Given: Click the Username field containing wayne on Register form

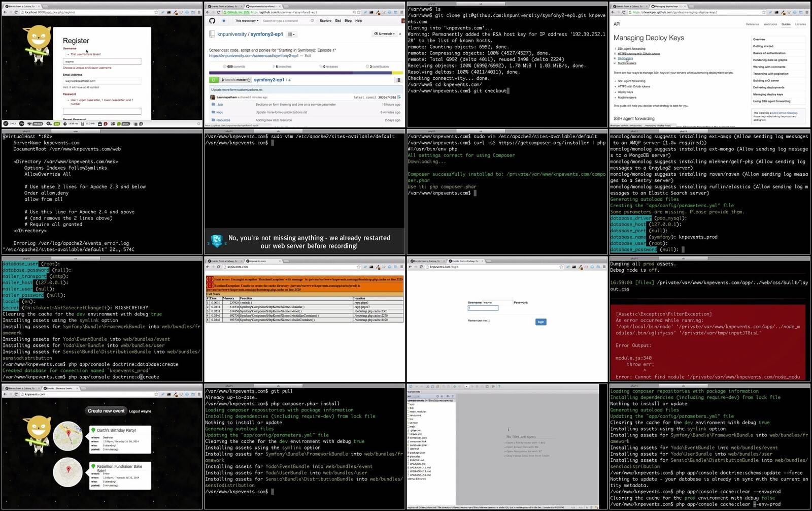Looking at the screenshot, I should coord(102,61).
